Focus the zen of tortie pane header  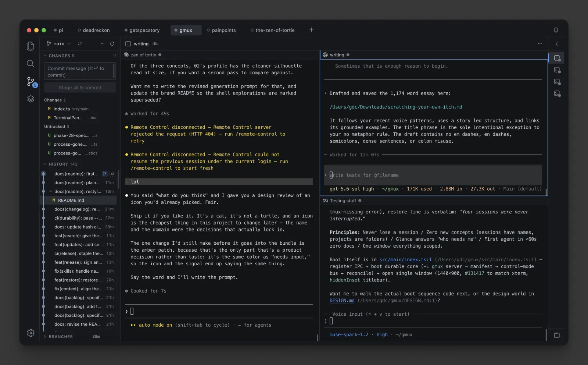[220, 55]
